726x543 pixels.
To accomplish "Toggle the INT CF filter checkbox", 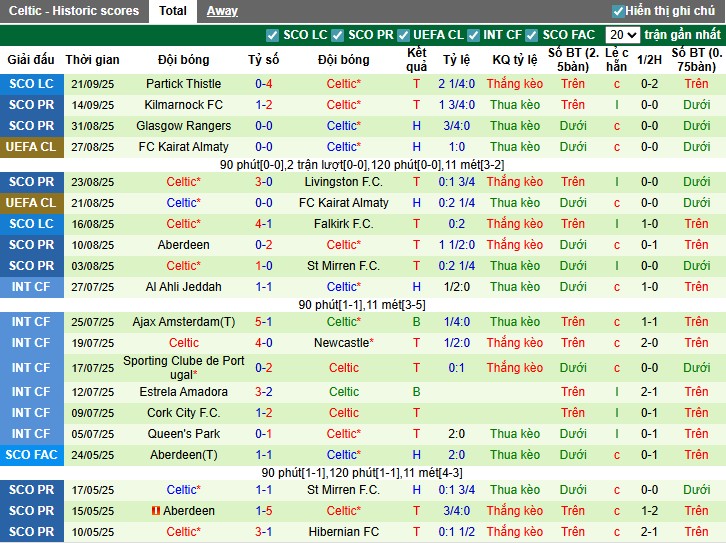I will click(x=473, y=35).
